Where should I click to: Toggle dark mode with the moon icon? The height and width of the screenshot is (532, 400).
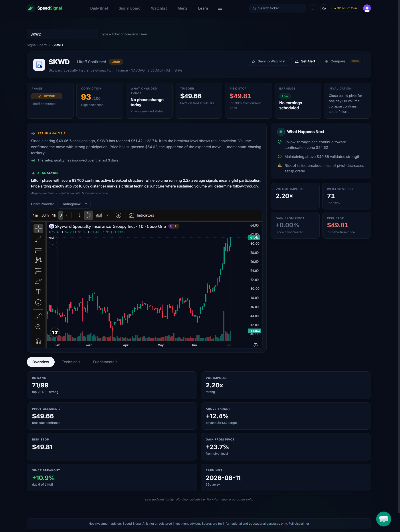click(x=324, y=8)
